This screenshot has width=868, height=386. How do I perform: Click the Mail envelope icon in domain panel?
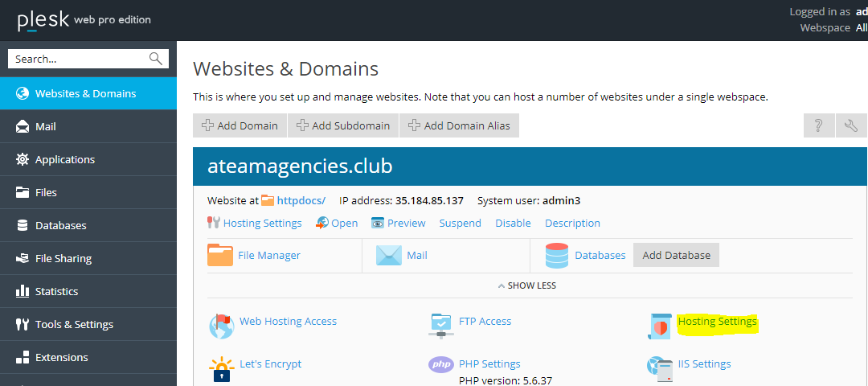point(388,255)
